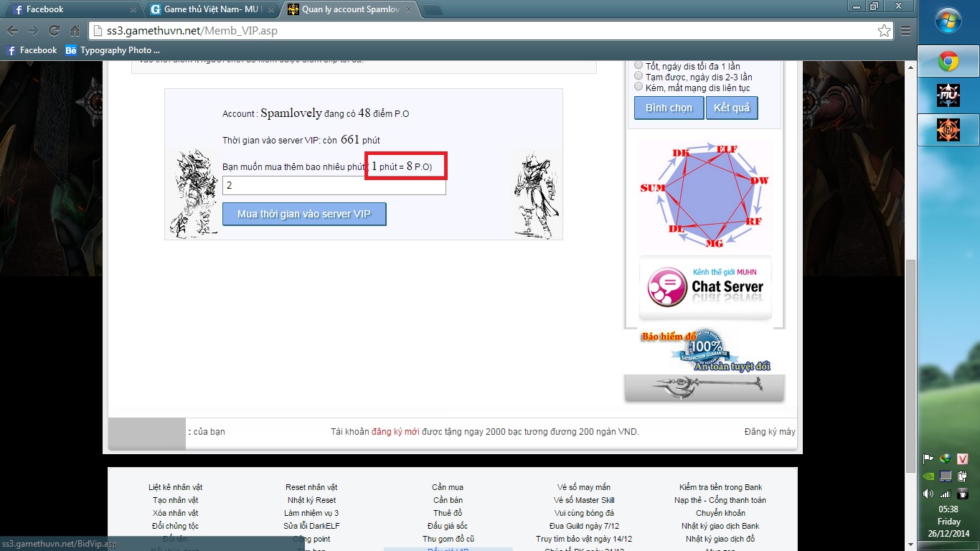Open the speaker volume tray icon
Screen dimensions: 980x551
point(928,494)
